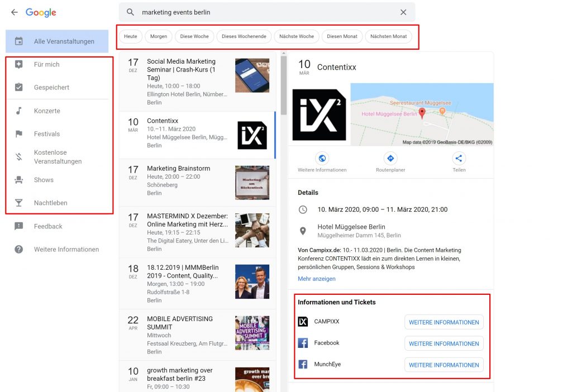Image resolution: width=572 pixels, height=392 pixels.
Task: Open MOBILE ADVERTISING SUMMIT event
Action: 197,335
